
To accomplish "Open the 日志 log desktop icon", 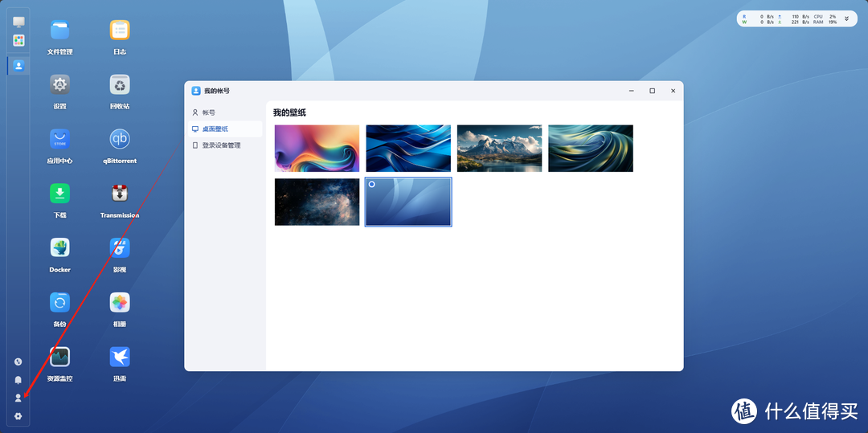I will [120, 31].
